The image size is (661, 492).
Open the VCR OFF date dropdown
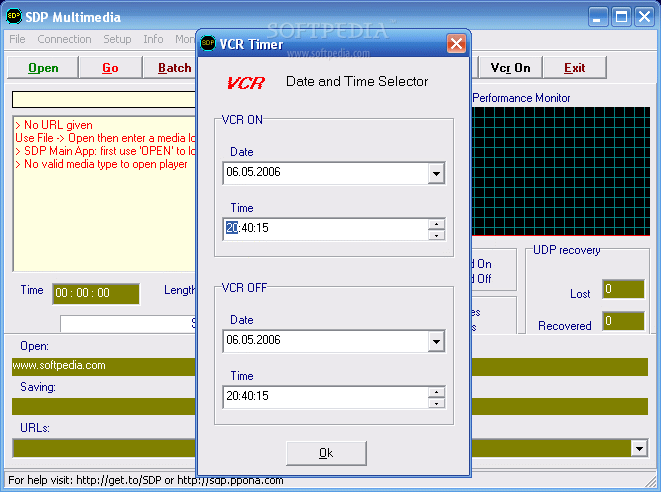click(x=436, y=341)
